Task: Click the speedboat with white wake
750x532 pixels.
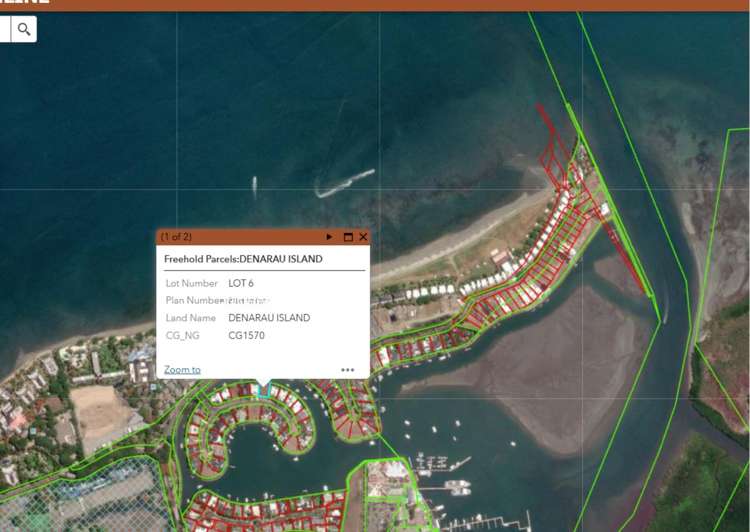Action: coord(344,183)
